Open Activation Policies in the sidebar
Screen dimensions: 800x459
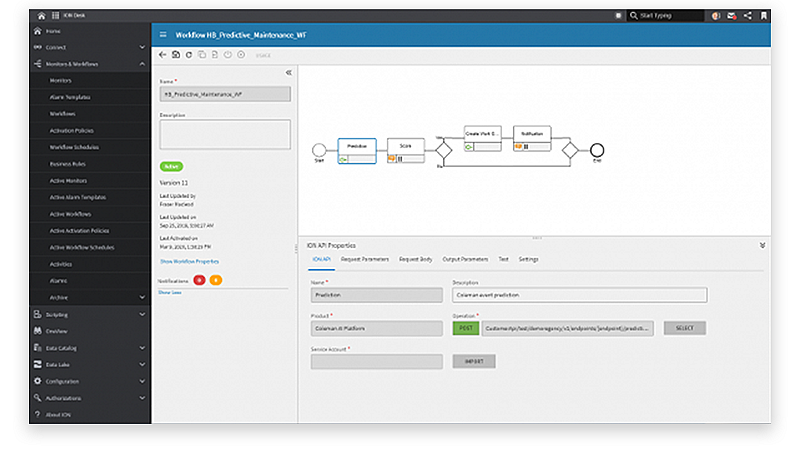[x=90, y=131]
